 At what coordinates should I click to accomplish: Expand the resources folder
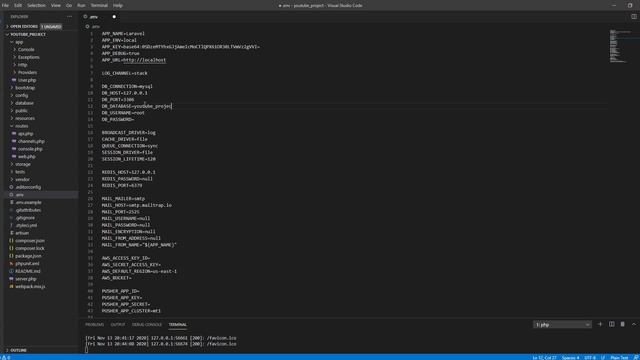tap(25, 118)
